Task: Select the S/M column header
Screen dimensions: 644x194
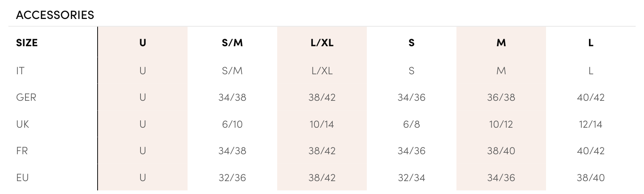Action: pos(232,43)
